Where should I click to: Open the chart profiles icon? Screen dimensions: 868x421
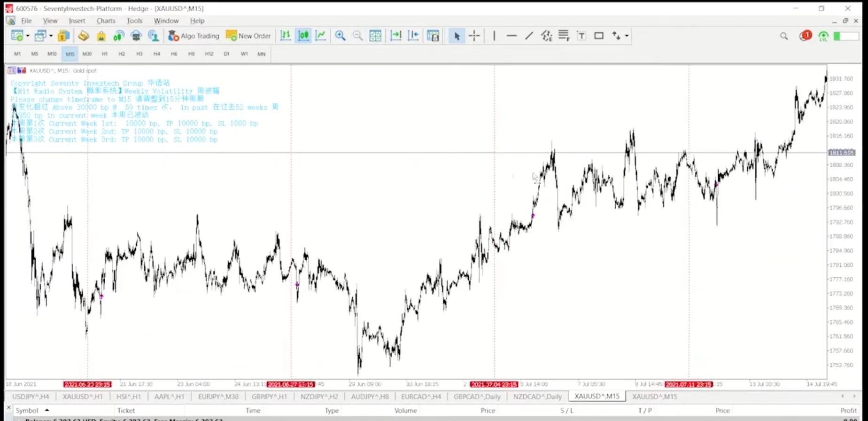[40, 36]
